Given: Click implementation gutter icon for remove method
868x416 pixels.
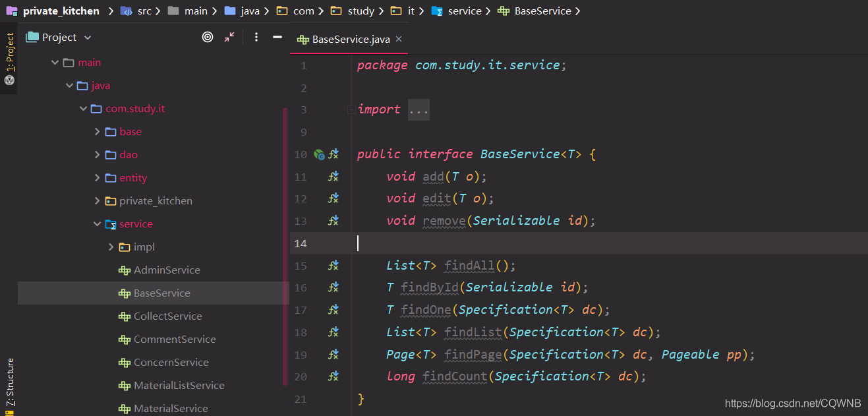Looking at the screenshot, I should click(334, 220).
